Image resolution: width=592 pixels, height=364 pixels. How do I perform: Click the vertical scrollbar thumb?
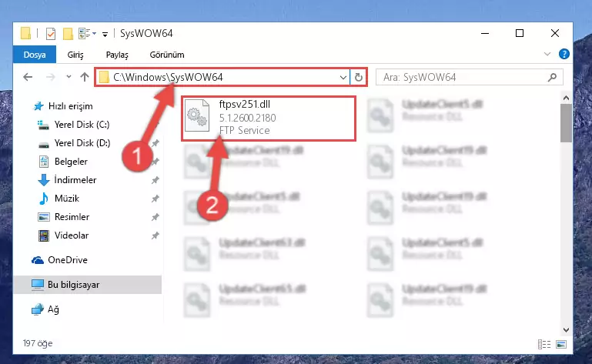[566, 123]
